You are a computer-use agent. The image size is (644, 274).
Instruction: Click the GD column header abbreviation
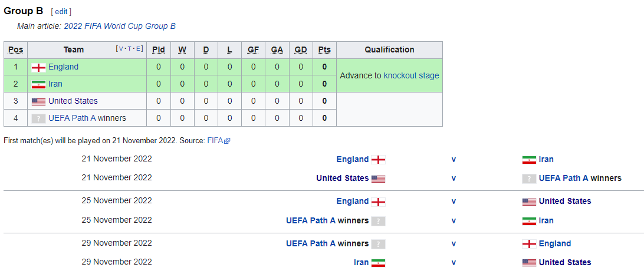click(301, 50)
